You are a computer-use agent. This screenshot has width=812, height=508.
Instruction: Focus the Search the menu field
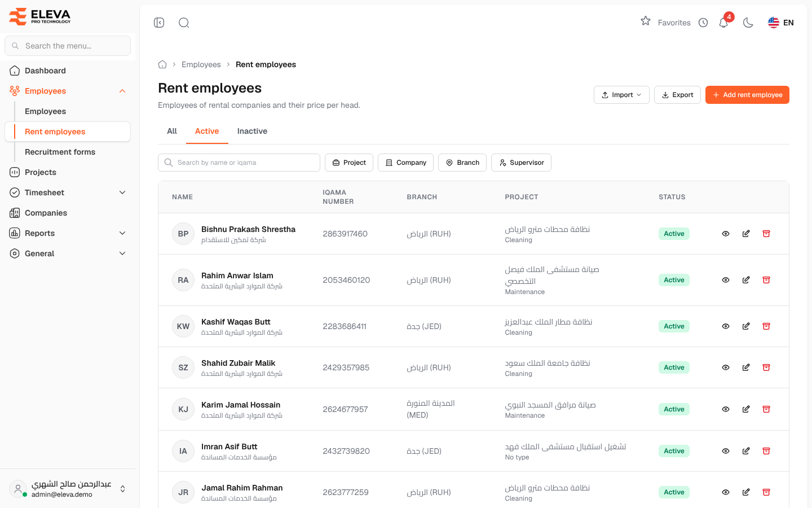pos(68,46)
